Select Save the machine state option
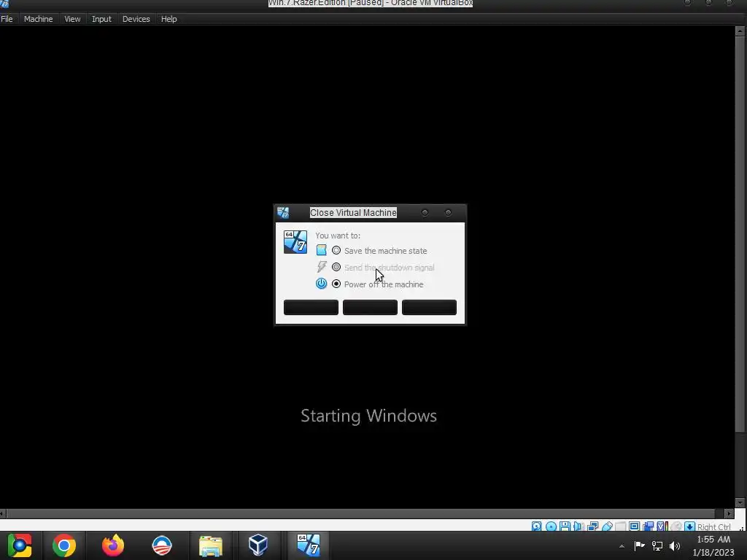The height and width of the screenshot is (560, 747). pyautogui.click(x=336, y=251)
